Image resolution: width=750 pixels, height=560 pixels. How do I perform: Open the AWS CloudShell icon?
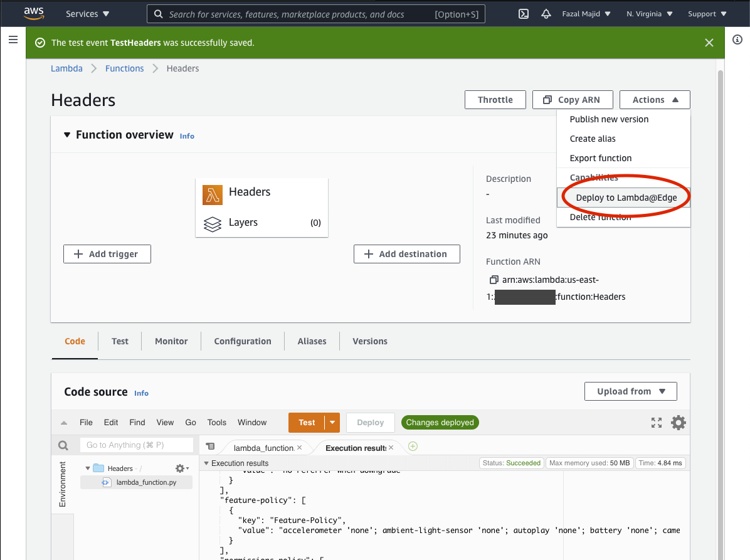(x=524, y=14)
